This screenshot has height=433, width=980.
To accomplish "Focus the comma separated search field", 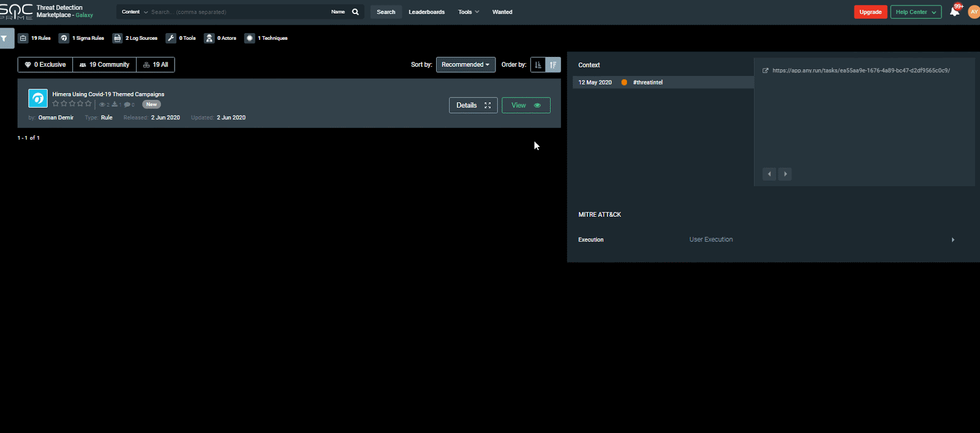I will coord(239,12).
